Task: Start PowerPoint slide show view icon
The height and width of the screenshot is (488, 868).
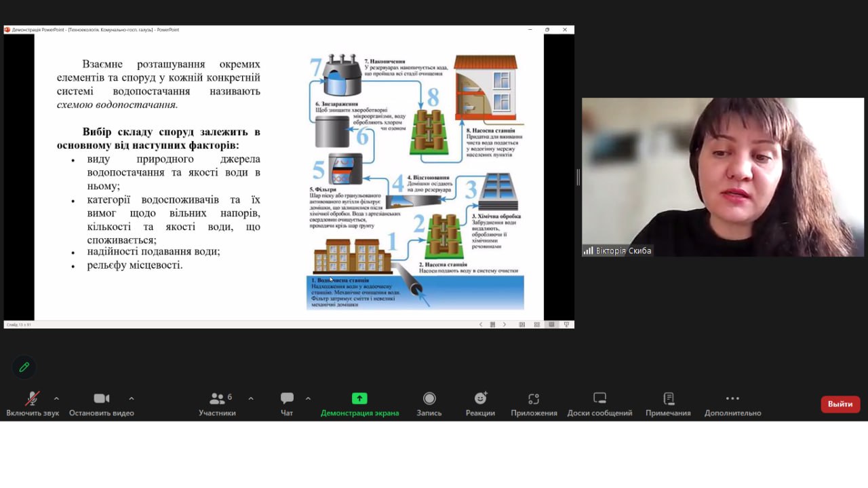Action: 566,324
